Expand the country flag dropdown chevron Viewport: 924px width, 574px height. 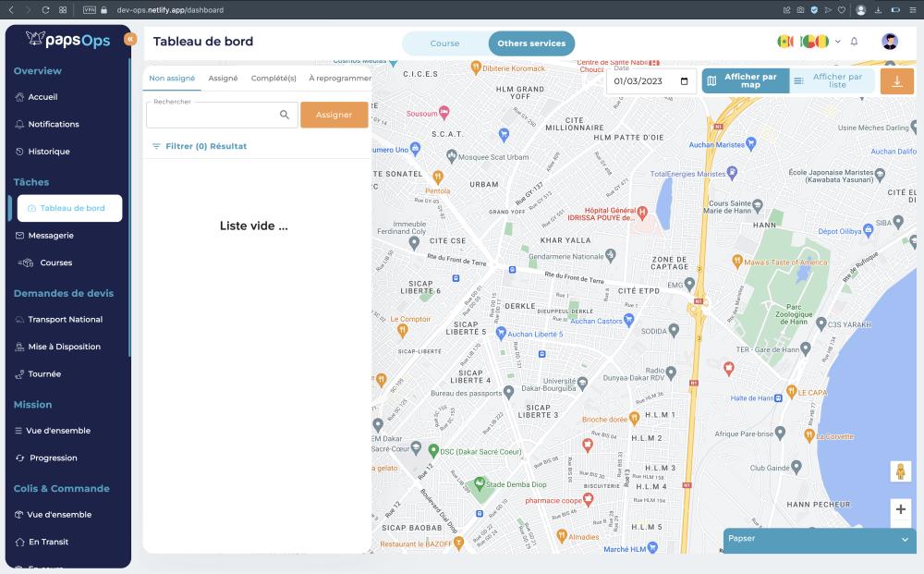(x=837, y=42)
